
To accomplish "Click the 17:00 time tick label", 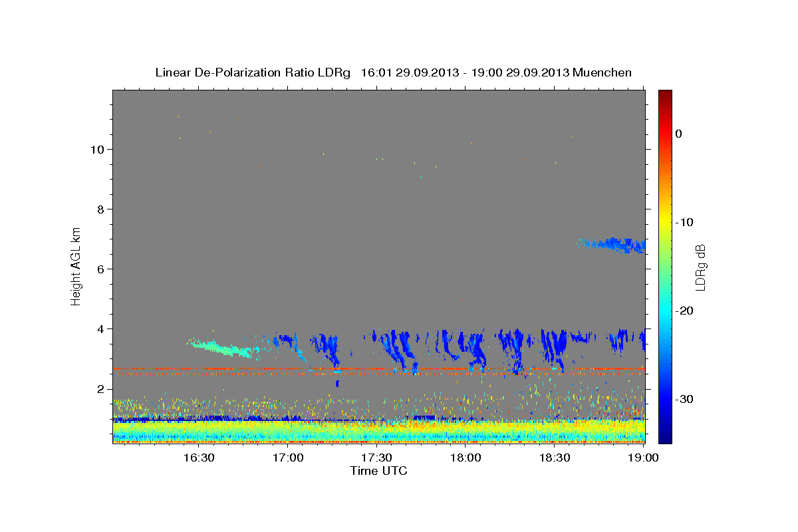I will (287, 458).
